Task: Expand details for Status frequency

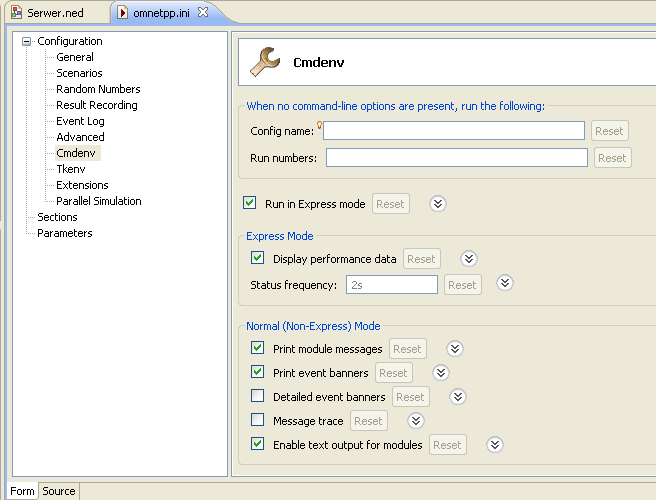Action: coord(505,283)
